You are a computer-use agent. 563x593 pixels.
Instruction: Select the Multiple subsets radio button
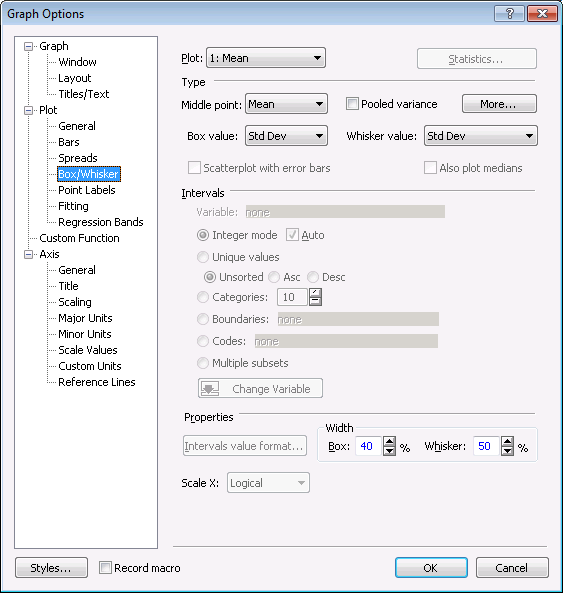click(x=203, y=363)
